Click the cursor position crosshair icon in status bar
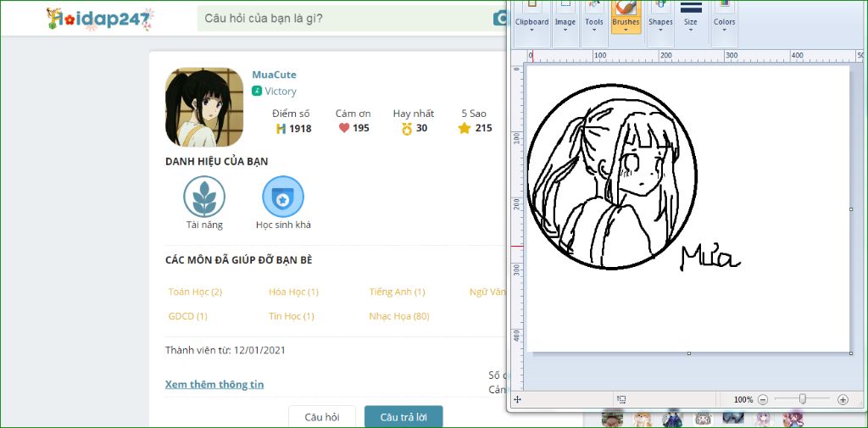Screen dimensions: 868x428 click(x=517, y=399)
